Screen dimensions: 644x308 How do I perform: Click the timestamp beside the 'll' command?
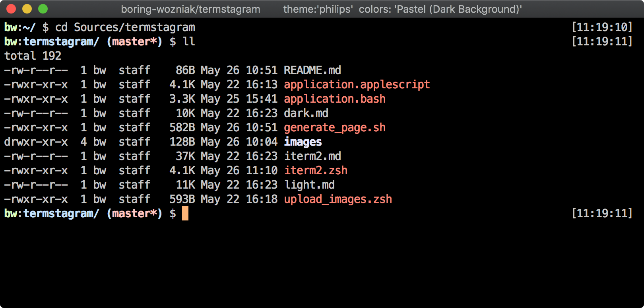click(x=602, y=42)
